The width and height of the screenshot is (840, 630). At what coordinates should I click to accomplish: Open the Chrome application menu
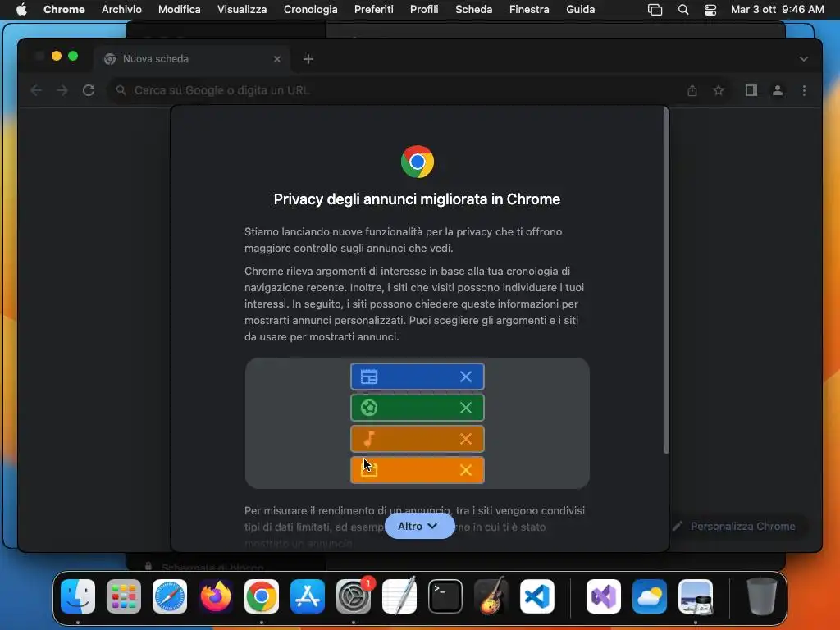coord(64,9)
